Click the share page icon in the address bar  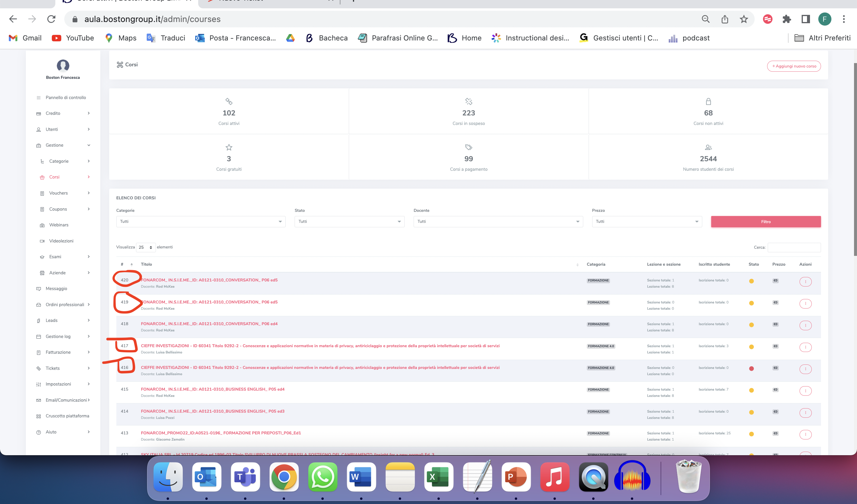click(x=725, y=19)
